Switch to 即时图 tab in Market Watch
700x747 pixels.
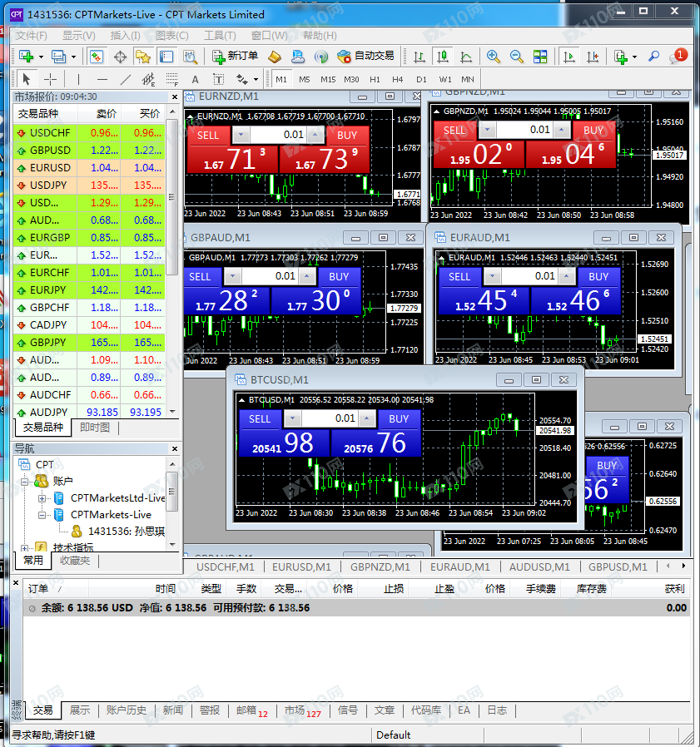94,428
